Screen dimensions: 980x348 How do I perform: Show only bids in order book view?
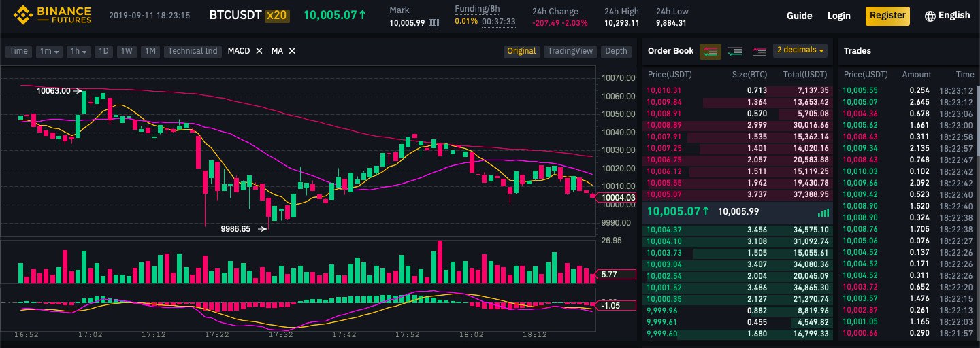tap(734, 51)
